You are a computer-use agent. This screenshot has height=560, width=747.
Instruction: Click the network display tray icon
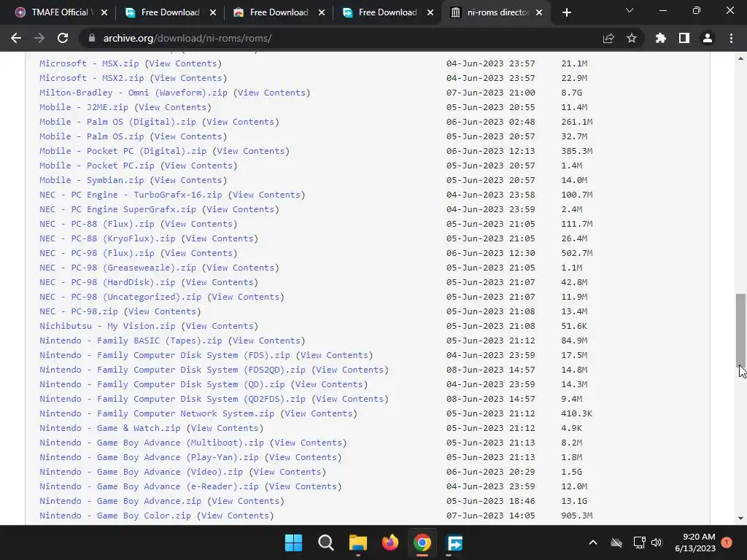point(639,542)
